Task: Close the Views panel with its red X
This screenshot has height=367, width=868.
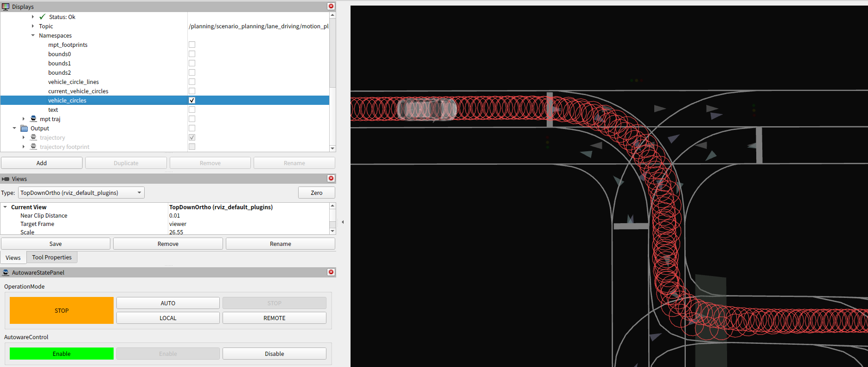Action: click(x=331, y=179)
